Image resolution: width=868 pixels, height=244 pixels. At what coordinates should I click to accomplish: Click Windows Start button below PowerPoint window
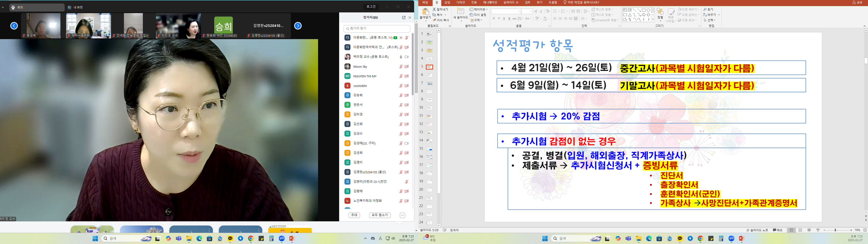click(x=545, y=239)
